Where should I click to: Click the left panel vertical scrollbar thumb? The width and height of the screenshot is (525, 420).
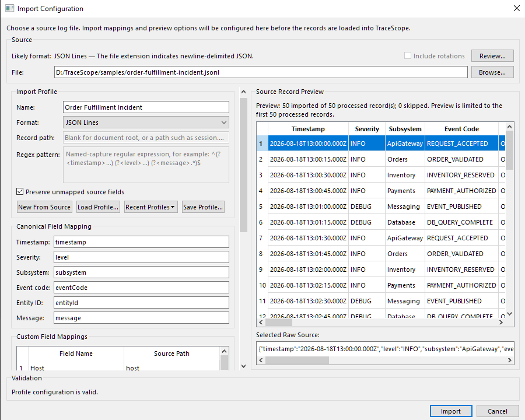click(243, 164)
